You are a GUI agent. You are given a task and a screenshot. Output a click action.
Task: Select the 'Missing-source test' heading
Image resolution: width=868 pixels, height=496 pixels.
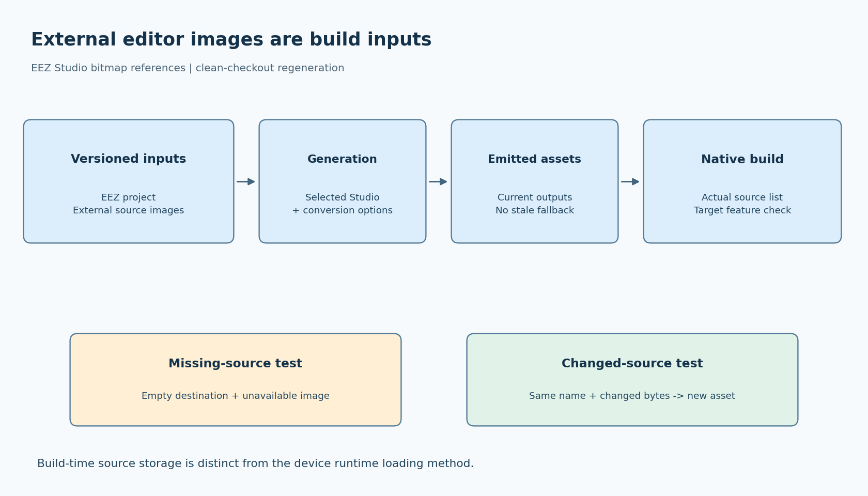[x=236, y=364]
